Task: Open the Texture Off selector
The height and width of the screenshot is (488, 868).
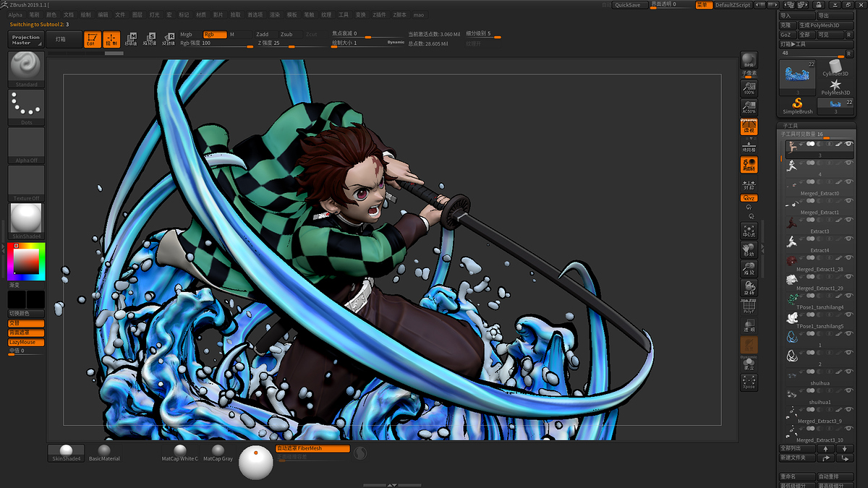Action: pyautogui.click(x=26, y=184)
